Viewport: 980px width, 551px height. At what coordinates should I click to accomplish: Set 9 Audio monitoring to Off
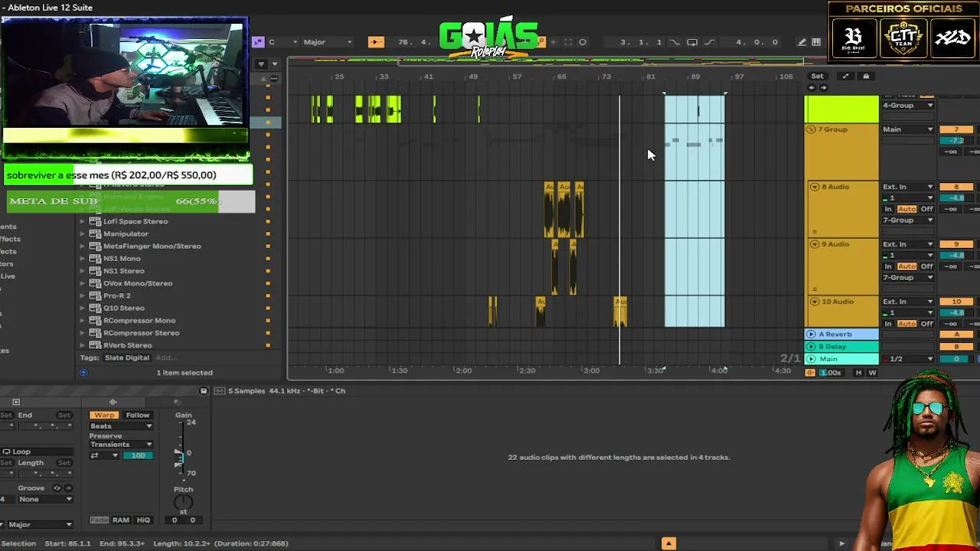[927, 266]
